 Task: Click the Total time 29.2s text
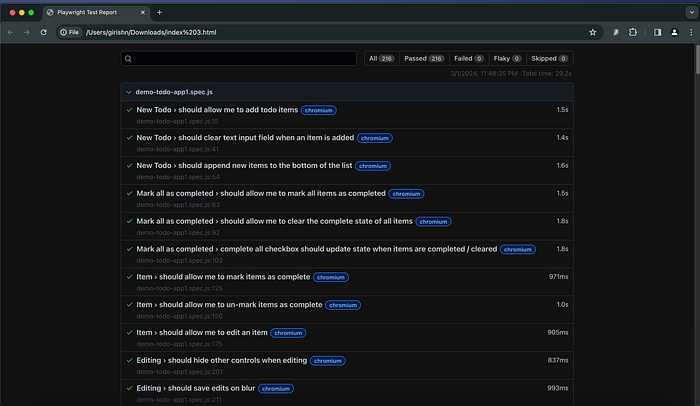point(547,74)
